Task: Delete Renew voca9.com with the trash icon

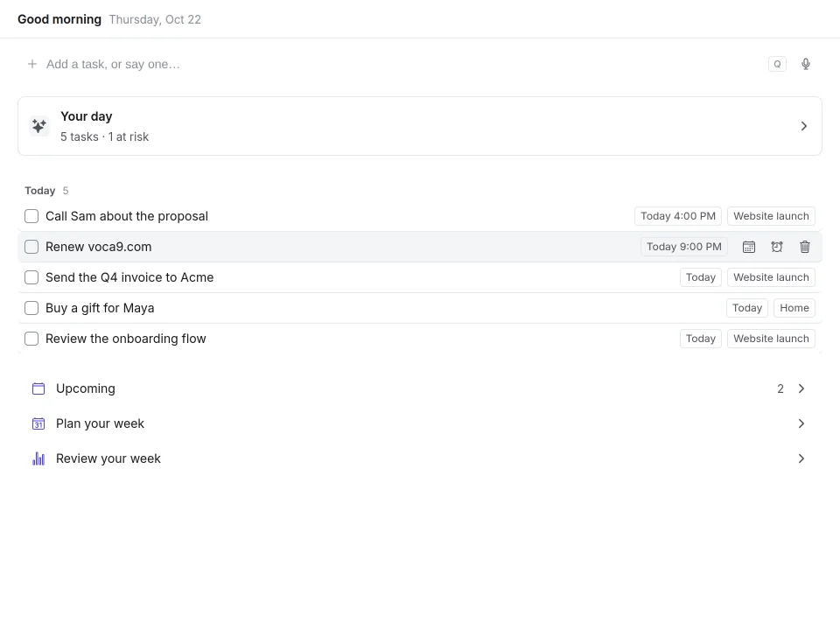Action: pos(805,247)
